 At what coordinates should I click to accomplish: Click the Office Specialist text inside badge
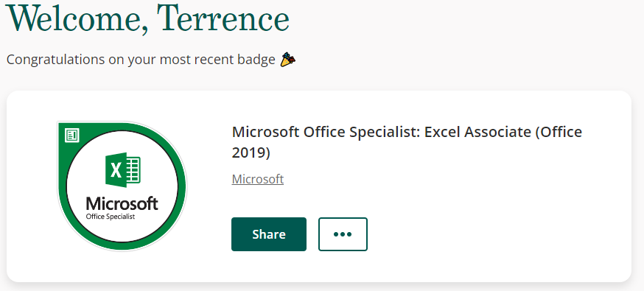pyautogui.click(x=111, y=217)
